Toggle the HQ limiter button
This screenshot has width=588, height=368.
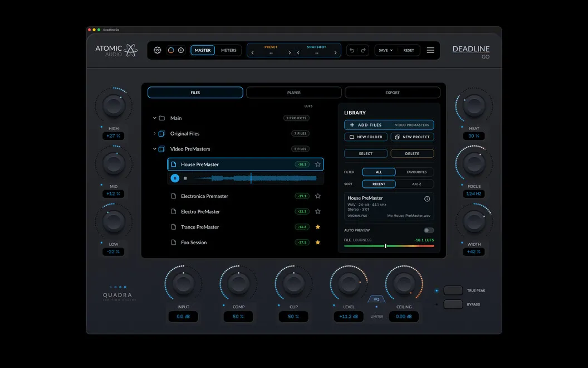(376, 299)
